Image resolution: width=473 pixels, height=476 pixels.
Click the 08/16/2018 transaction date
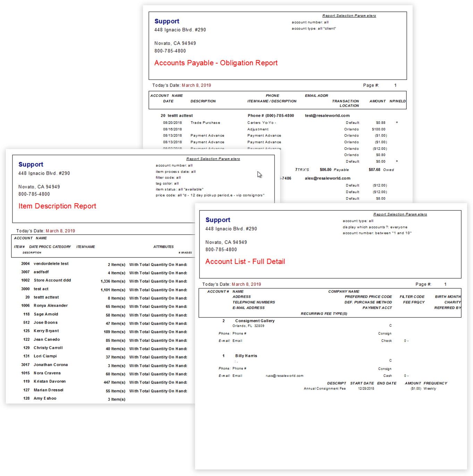[172, 129]
